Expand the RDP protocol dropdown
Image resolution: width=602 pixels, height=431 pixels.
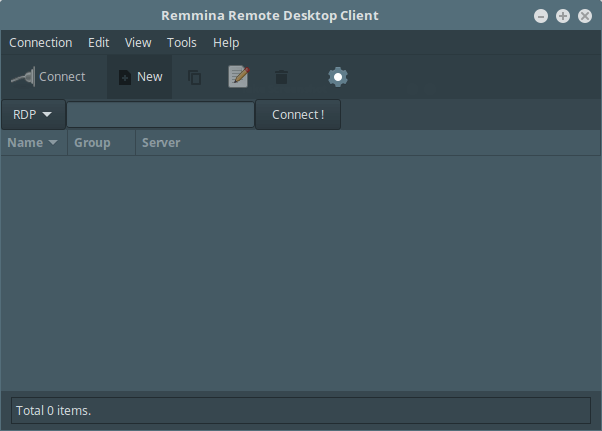(33, 115)
